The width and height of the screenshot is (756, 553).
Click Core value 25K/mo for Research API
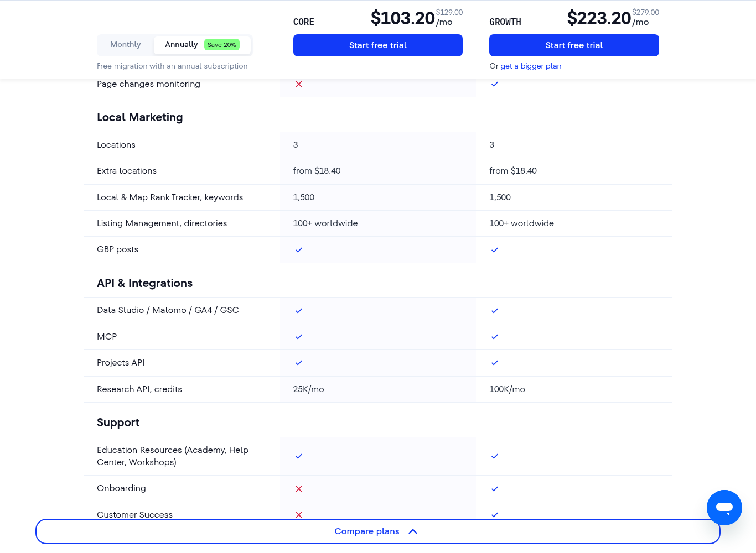(x=309, y=389)
